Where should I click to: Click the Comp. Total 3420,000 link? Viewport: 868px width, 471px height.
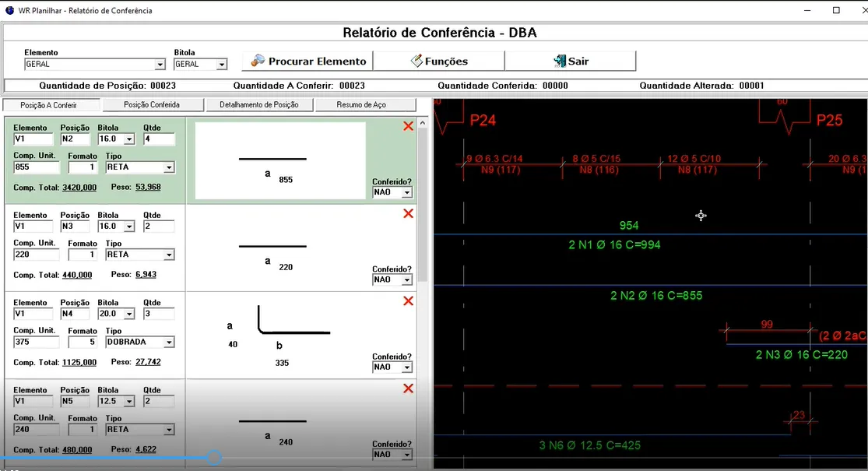click(79, 188)
